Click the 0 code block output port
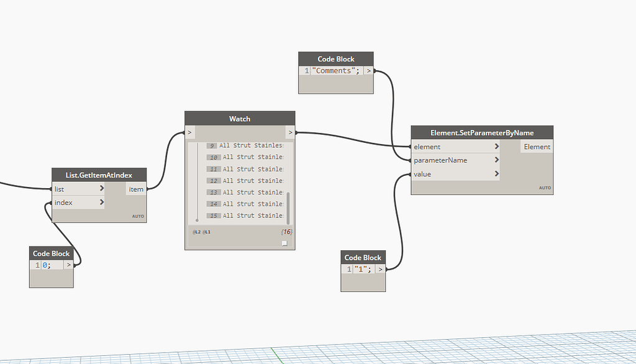This screenshot has width=636, height=364. pos(68,265)
